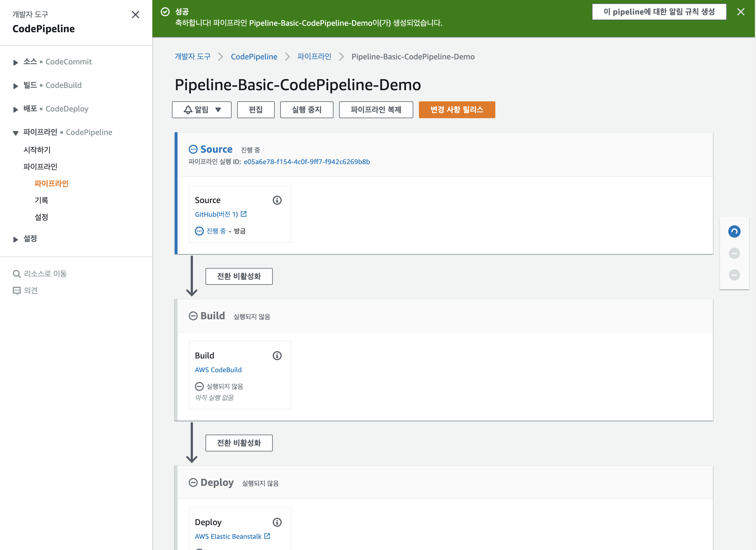This screenshot has height=550, width=756.
Task: Click the feedback speech bubble icon for 의견
Action: [16, 291]
